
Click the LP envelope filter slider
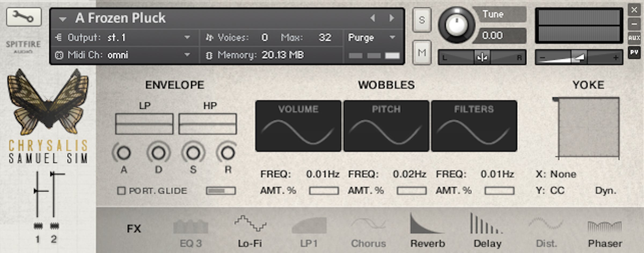[x=144, y=124]
